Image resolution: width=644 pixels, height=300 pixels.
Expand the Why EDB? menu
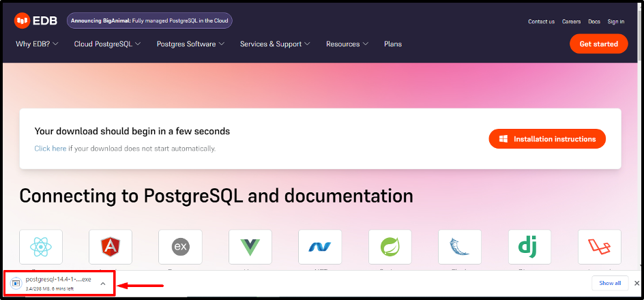coord(37,44)
